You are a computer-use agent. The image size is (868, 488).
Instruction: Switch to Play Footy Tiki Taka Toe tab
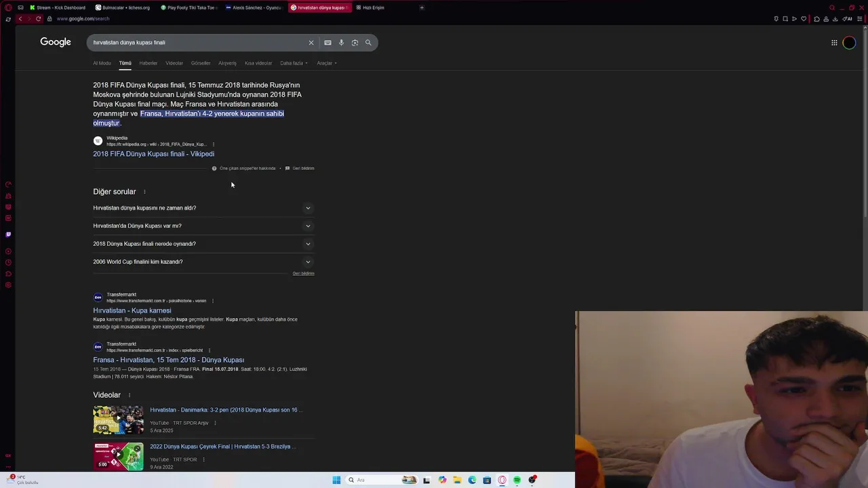coord(189,7)
